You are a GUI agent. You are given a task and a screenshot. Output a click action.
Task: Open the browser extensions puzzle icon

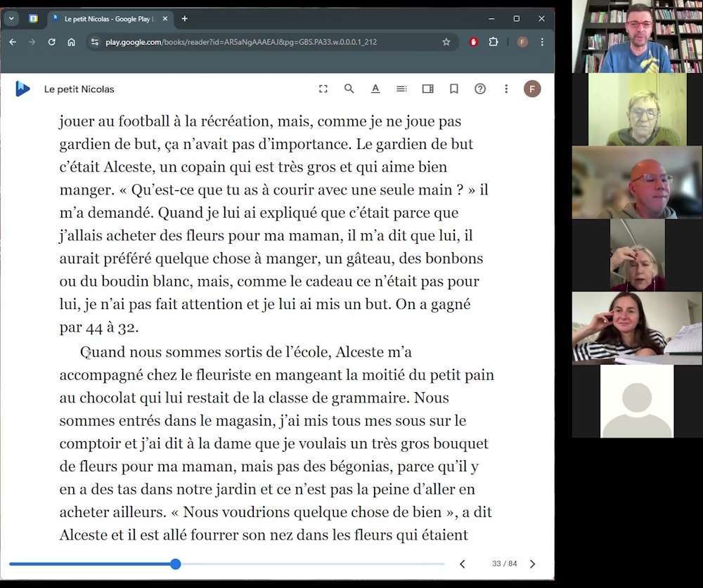494,42
